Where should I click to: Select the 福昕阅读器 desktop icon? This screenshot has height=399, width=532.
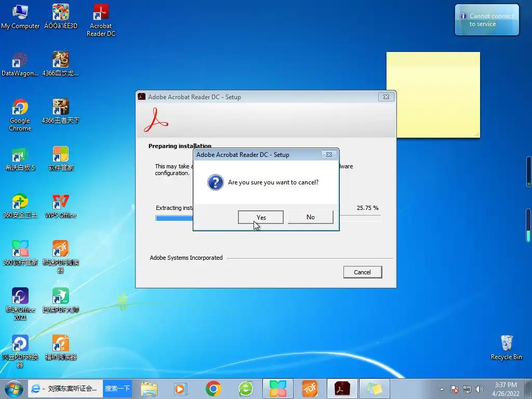pyautogui.click(x=60, y=348)
